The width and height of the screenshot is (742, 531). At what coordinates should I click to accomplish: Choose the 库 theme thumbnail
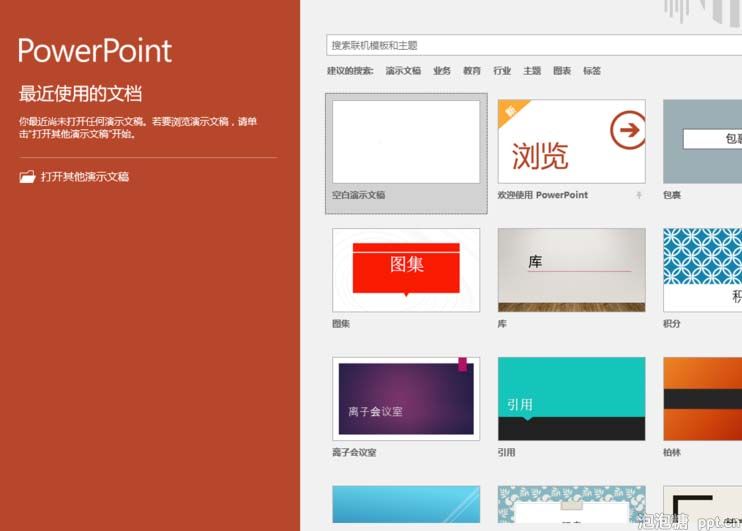[x=572, y=270]
